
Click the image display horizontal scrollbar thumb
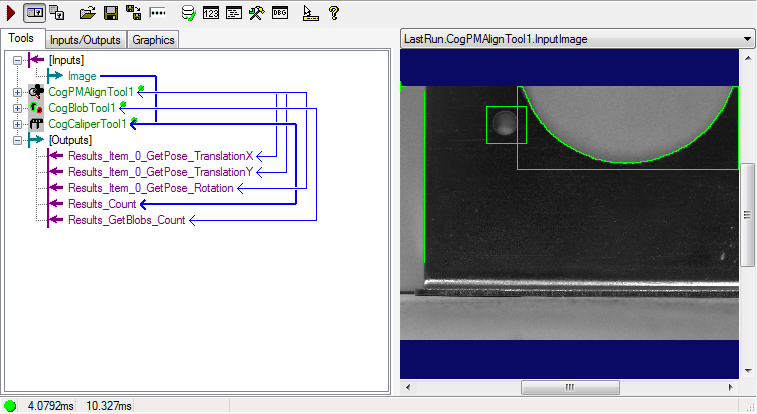(x=570, y=387)
